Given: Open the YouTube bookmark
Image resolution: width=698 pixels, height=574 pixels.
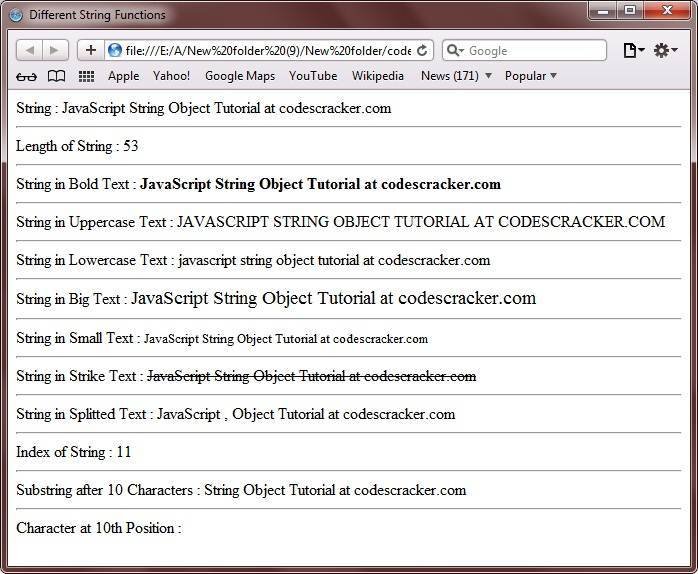Looking at the screenshot, I should click(313, 76).
